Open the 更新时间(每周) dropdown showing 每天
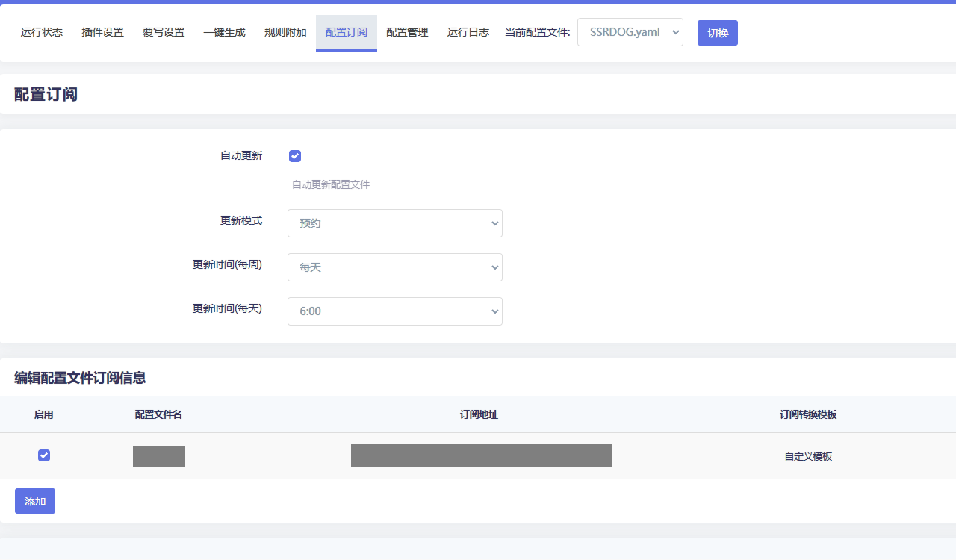The image size is (956, 560). [x=394, y=267]
